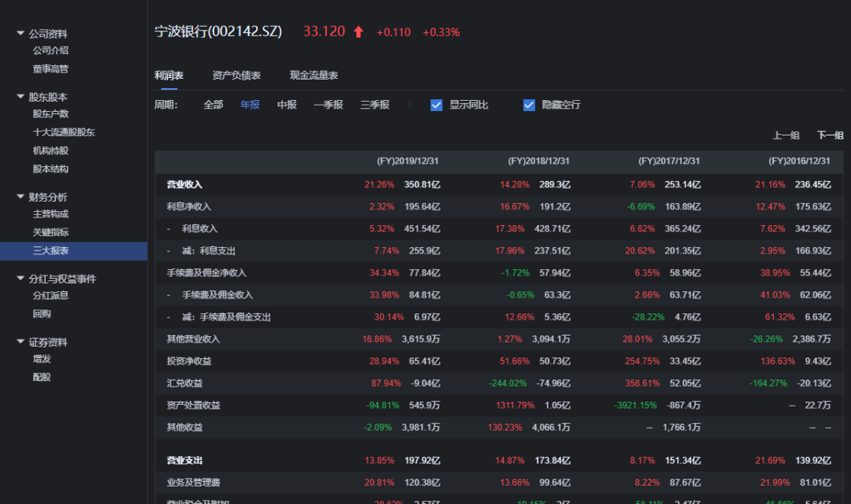Click the (FY)2019/12/31 column header

[407, 161]
